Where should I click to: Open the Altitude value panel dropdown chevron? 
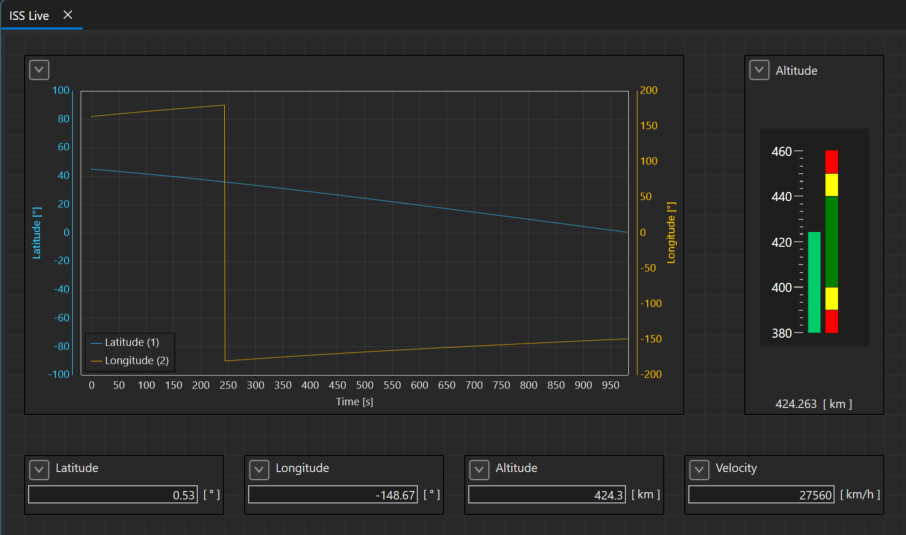[479, 470]
